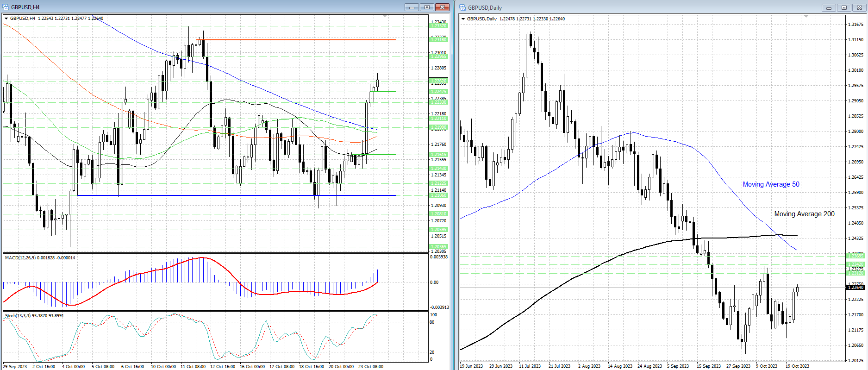Expand the triangle beside GBPUSD,H4 symbol label
868x370 pixels.
tap(6, 19)
